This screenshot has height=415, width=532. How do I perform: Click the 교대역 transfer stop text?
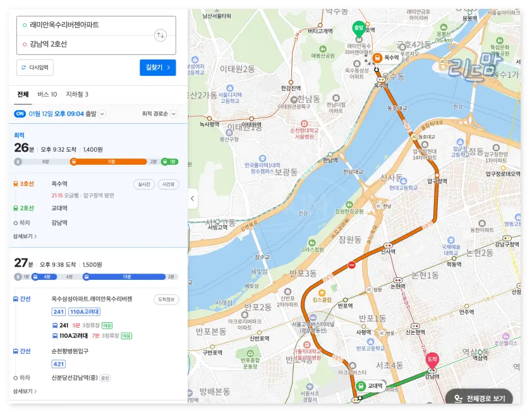[59, 208]
